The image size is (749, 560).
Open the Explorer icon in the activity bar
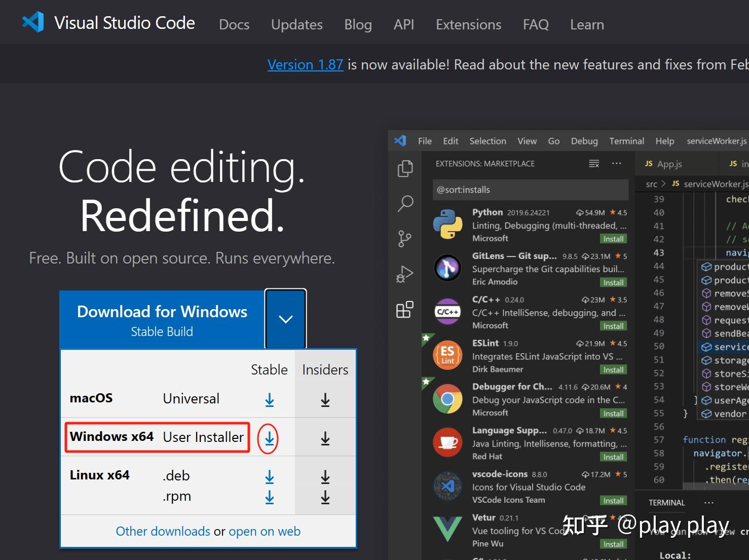point(404,169)
